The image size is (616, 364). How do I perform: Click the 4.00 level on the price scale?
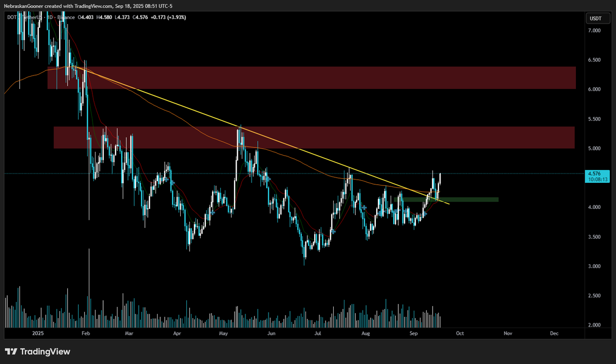pos(595,207)
